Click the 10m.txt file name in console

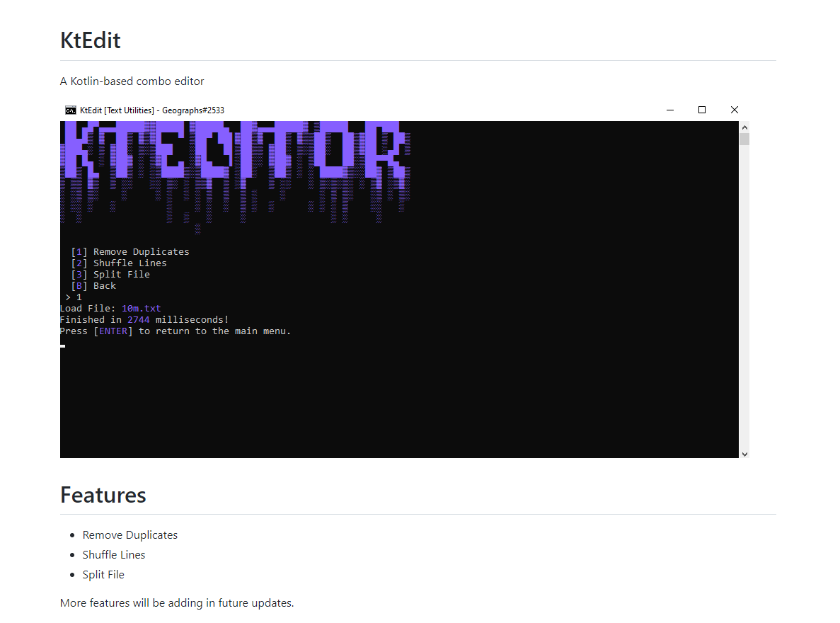click(x=141, y=309)
